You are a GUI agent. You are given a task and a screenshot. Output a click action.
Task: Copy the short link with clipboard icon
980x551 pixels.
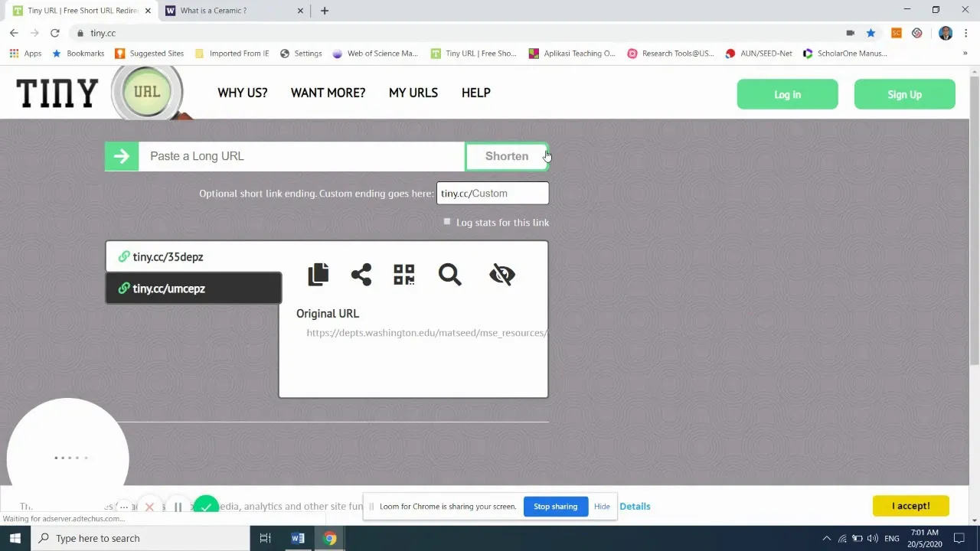(x=318, y=274)
